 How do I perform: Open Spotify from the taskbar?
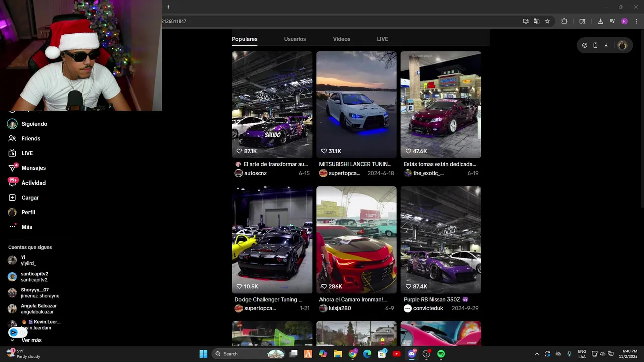[441, 354]
